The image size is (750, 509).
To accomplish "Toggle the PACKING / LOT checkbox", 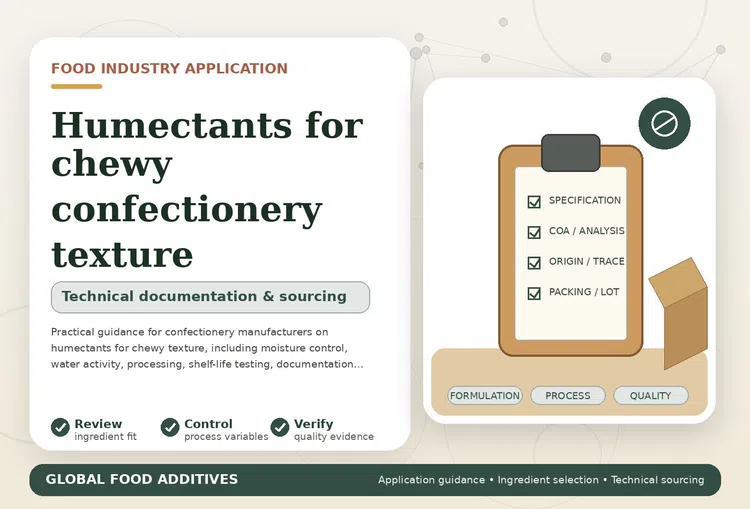I will pos(534,293).
